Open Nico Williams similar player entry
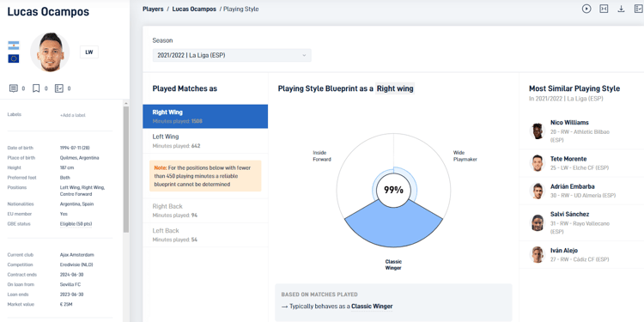This screenshot has width=644, height=322. tap(581, 131)
